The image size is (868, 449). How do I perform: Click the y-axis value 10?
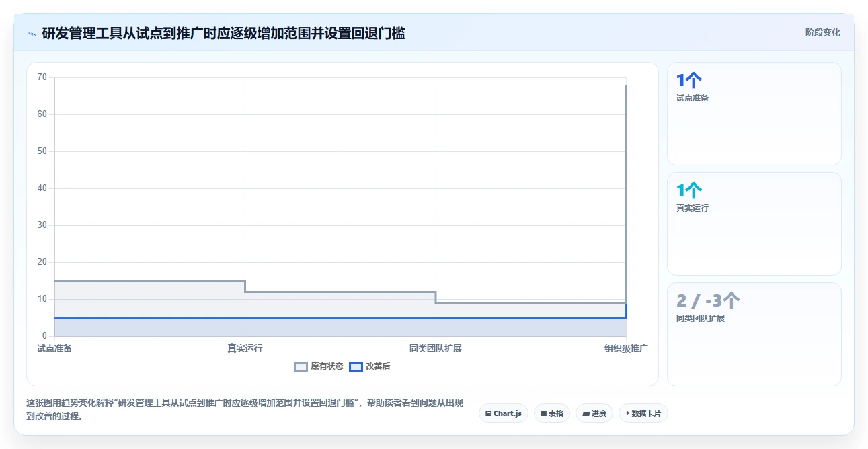click(x=42, y=299)
